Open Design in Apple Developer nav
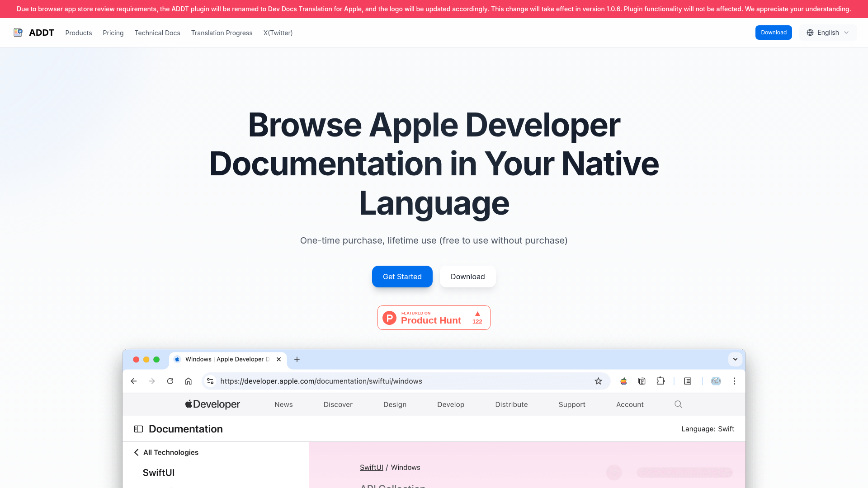The width and height of the screenshot is (868, 488). coord(395,404)
